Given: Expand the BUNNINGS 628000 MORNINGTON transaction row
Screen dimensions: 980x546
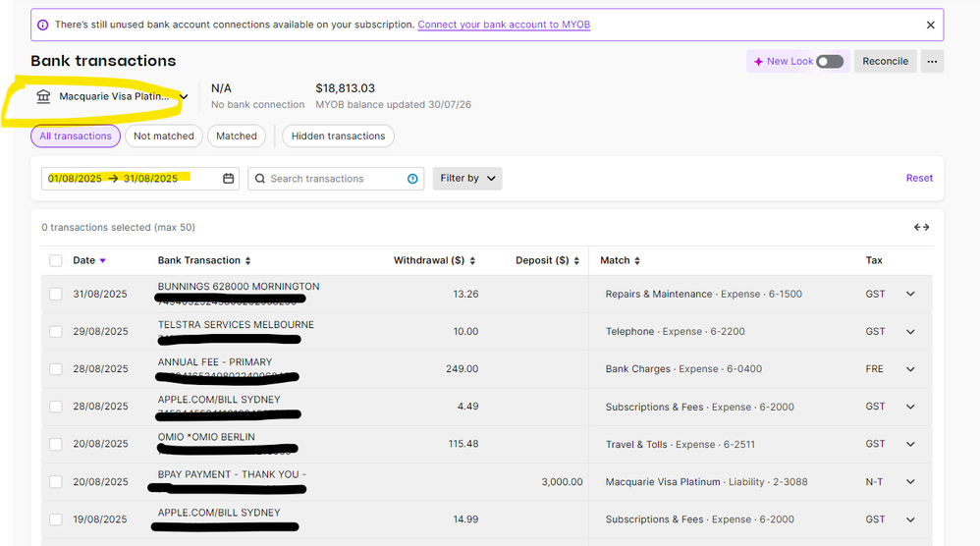Looking at the screenshot, I should pyautogui.click(x=910, y=294).
